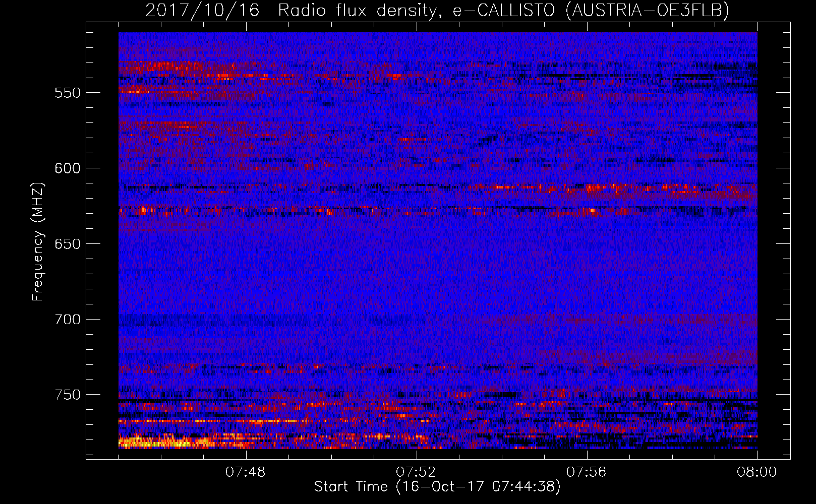Click the 700 frequency tick label
The height and width of the screenshot is (504, 816).
pyautogui.click(x=68, y=320)
